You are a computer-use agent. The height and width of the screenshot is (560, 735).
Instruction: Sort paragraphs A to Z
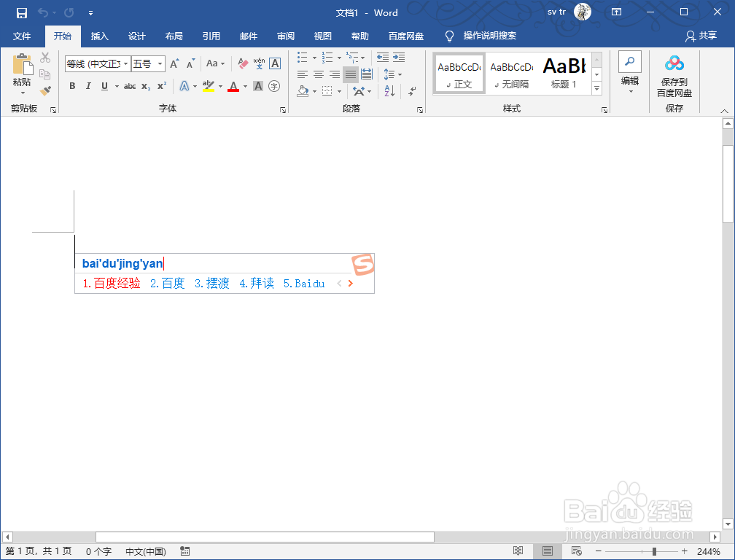(389, 90)
